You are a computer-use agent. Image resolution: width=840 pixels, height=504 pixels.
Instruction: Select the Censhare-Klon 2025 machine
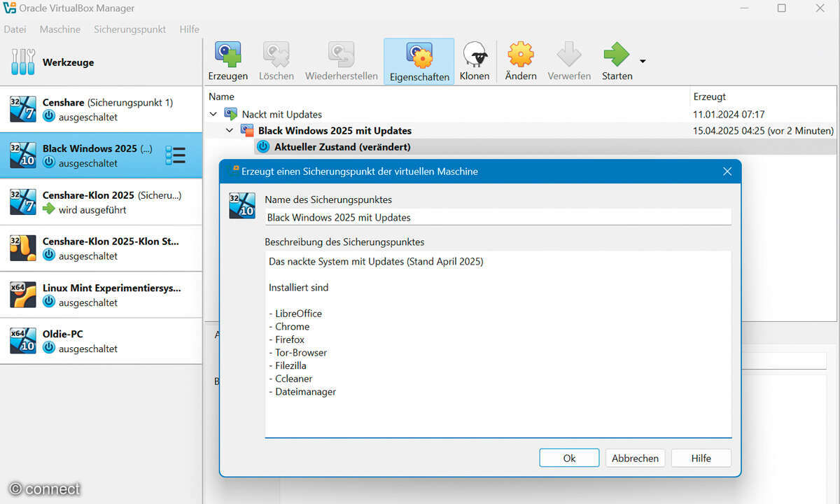click(x=101, y=202)
